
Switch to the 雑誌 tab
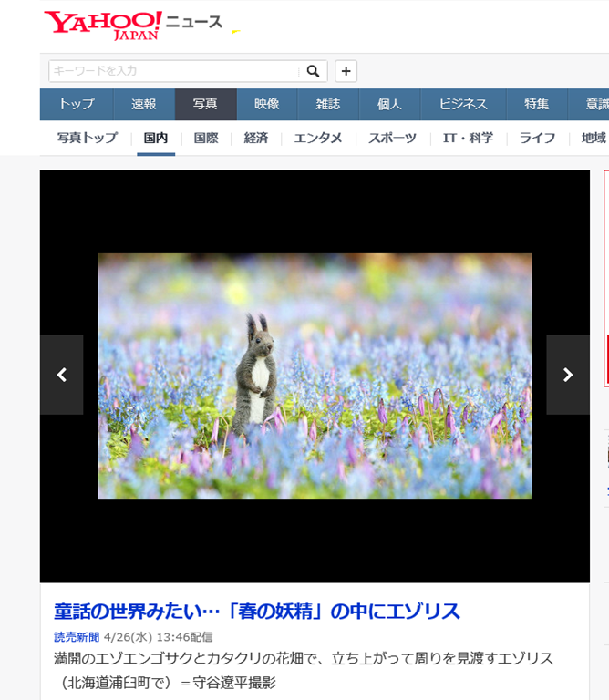328,105
